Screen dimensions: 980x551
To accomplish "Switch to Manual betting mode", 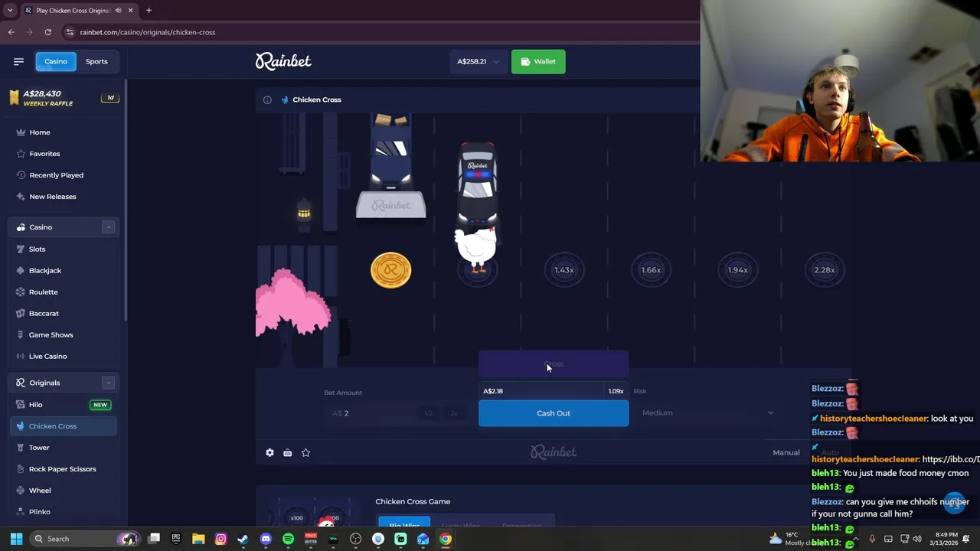I will [x=786, y=453].
